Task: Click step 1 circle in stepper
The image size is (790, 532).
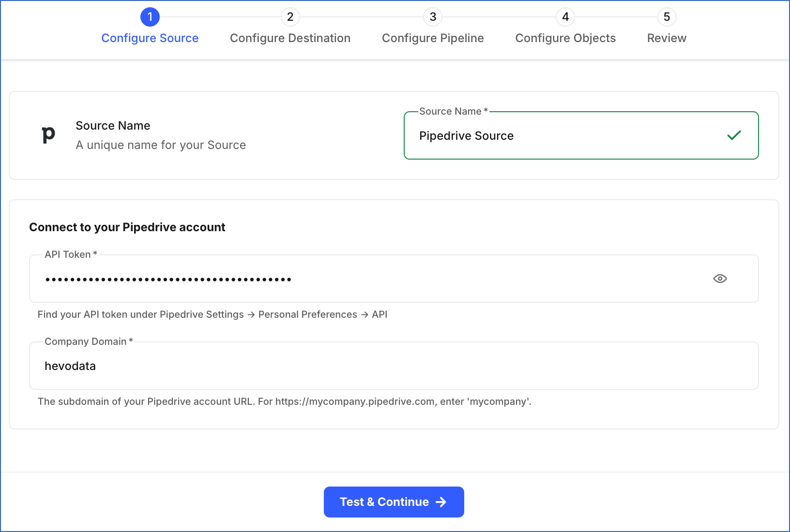Action: point(150,17)
